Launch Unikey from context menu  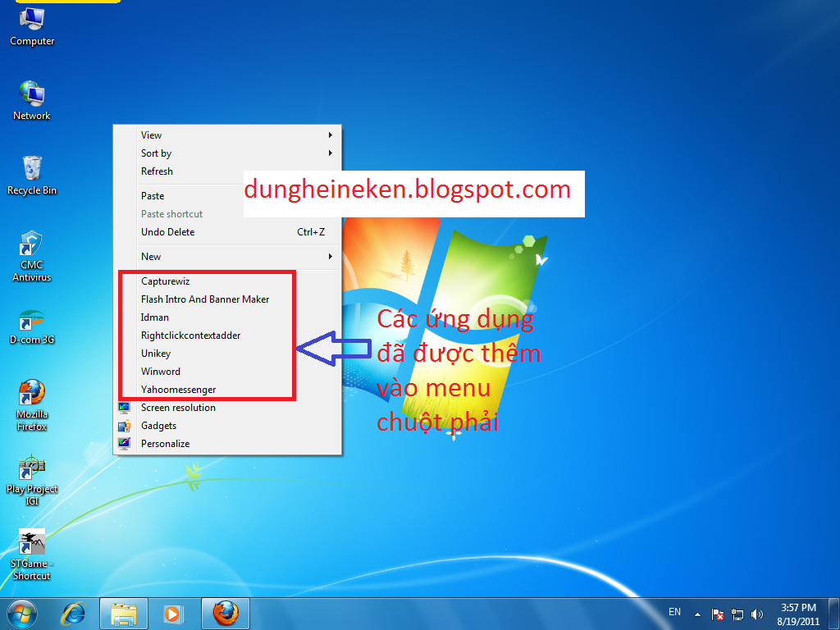(227, 354)
